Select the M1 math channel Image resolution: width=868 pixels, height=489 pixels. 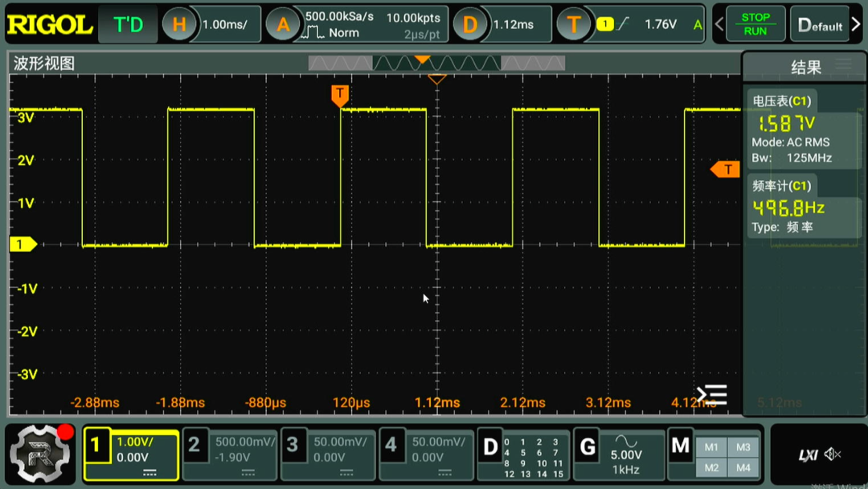coord(711,447)
